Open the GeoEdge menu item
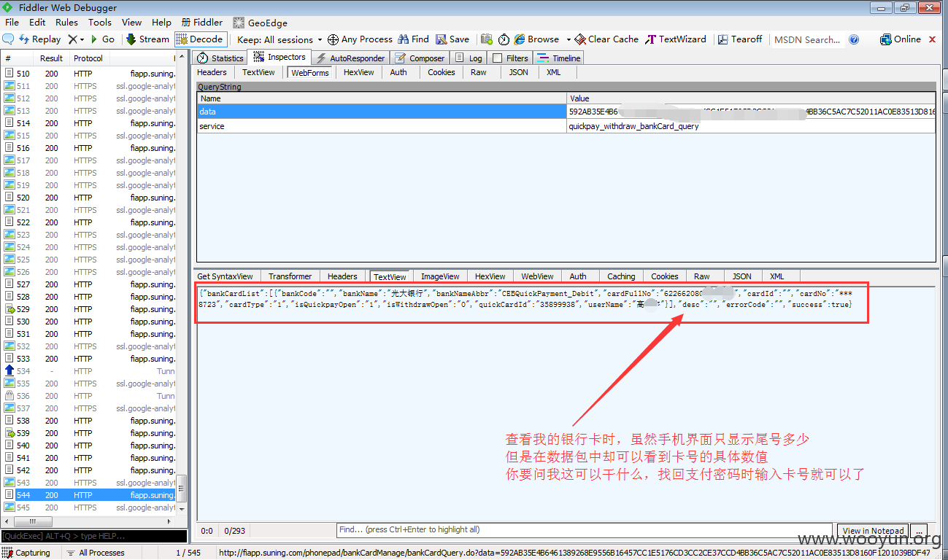Screen dimensions: 948x560 pos(260,23)
